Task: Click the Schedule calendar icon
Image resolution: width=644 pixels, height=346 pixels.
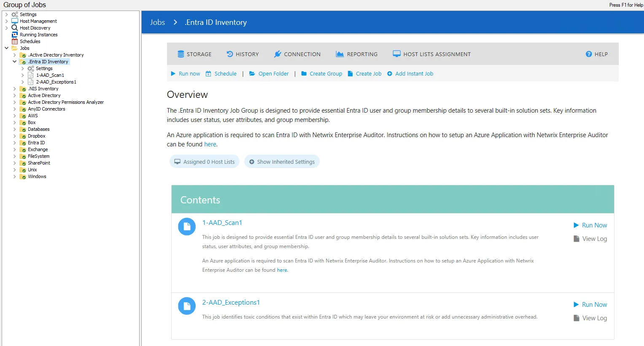Action: pos(208,73)
